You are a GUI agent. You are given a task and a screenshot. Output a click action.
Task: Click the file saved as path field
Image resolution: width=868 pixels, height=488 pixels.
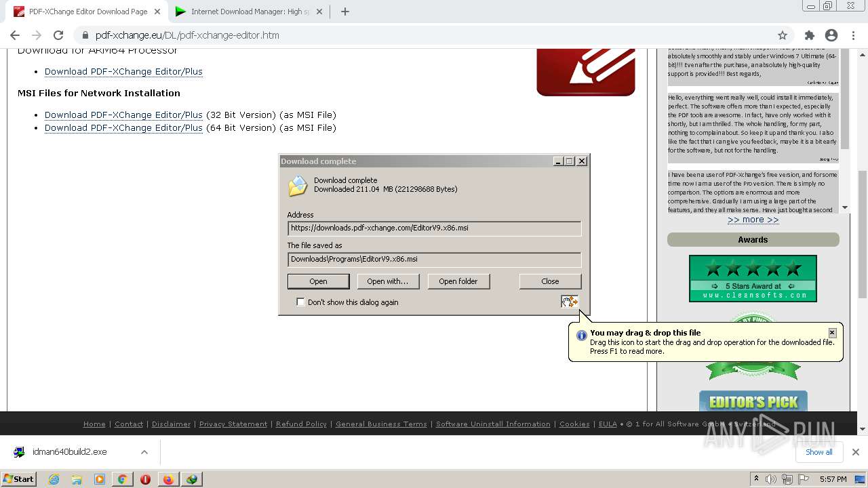pyautogui.click(x=434, y=260)
